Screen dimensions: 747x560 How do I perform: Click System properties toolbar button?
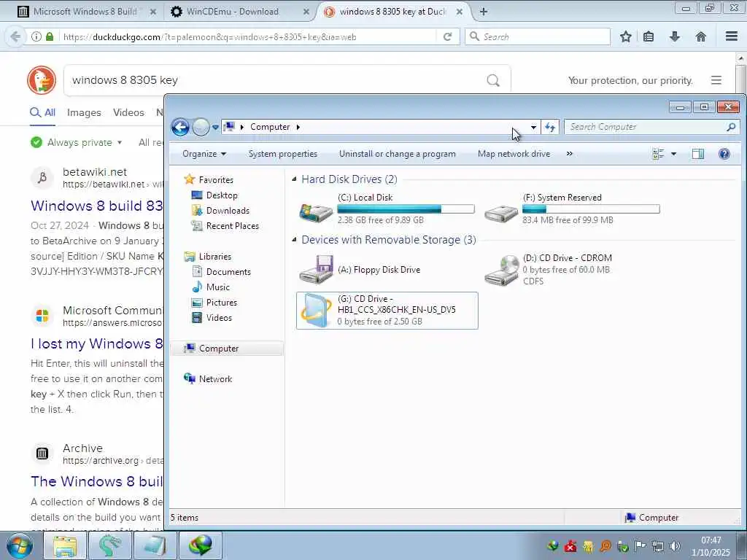[x=283, y=154]
